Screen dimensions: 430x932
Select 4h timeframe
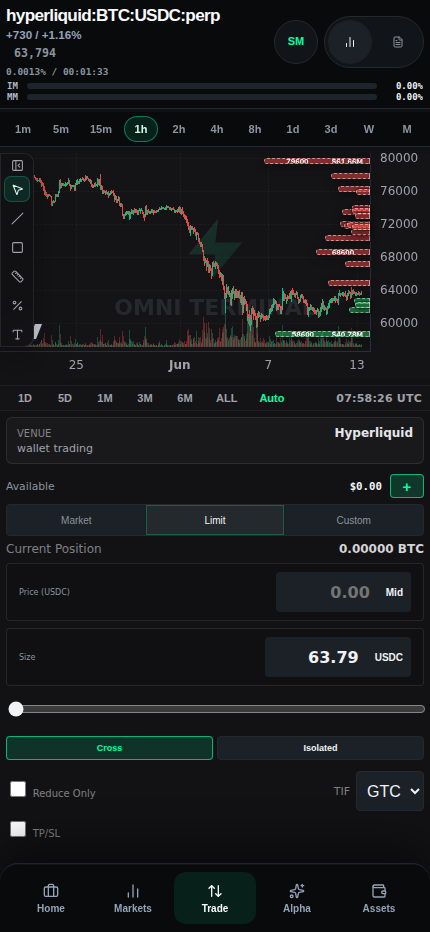coord(217,129)
